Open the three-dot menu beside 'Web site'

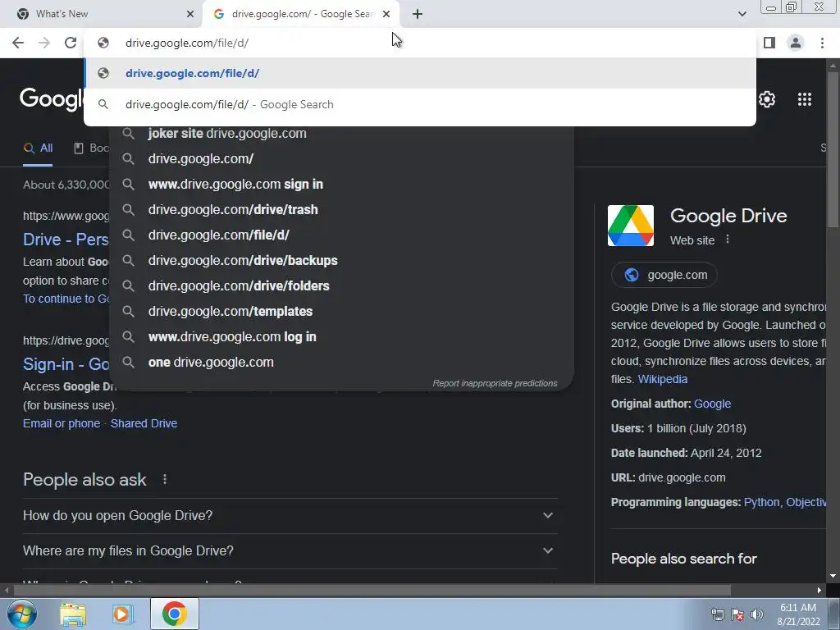click(x=728, y=240)
